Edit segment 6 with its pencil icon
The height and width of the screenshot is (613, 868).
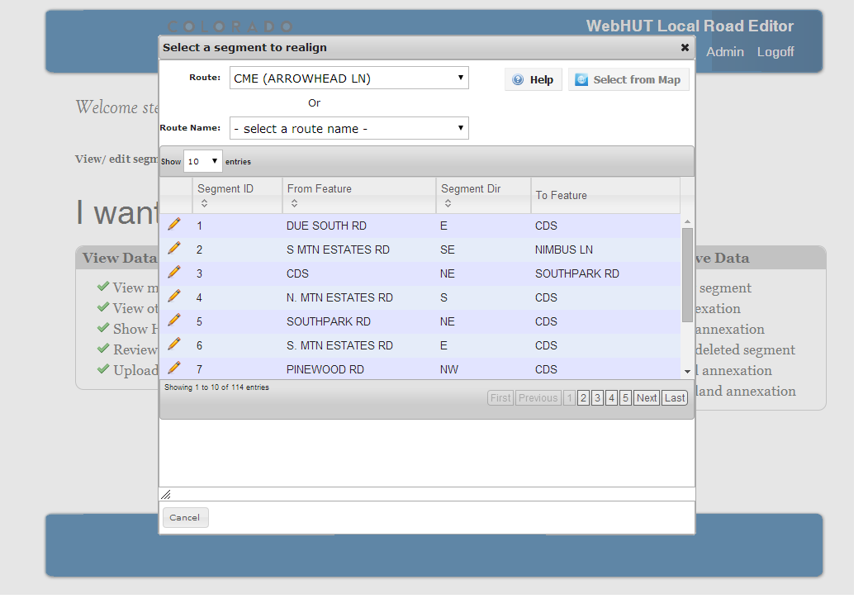point(173,344)
